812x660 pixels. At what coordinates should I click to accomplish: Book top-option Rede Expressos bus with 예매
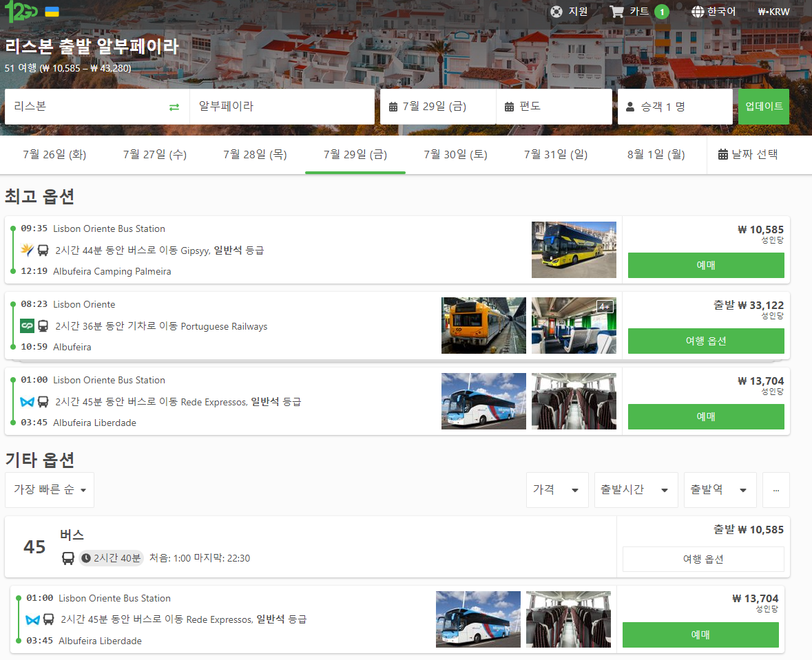[706, 416]
